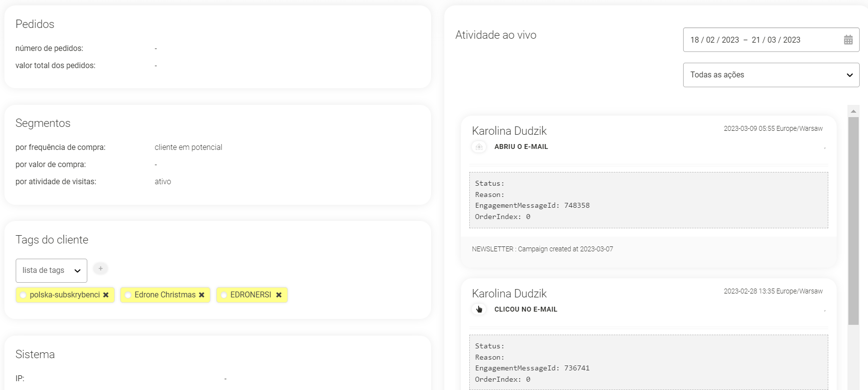Remove the polska-subskrybenci tag
Image resolution: width=868 pixels, height=390 pixels.
tap(106, 295)
